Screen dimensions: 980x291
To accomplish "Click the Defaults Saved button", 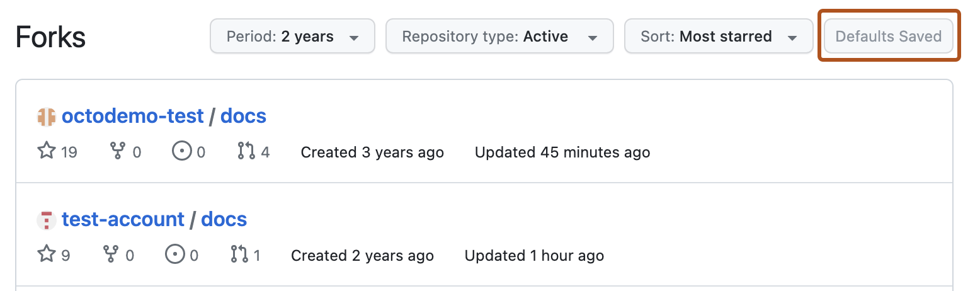I will click(888, 37).
